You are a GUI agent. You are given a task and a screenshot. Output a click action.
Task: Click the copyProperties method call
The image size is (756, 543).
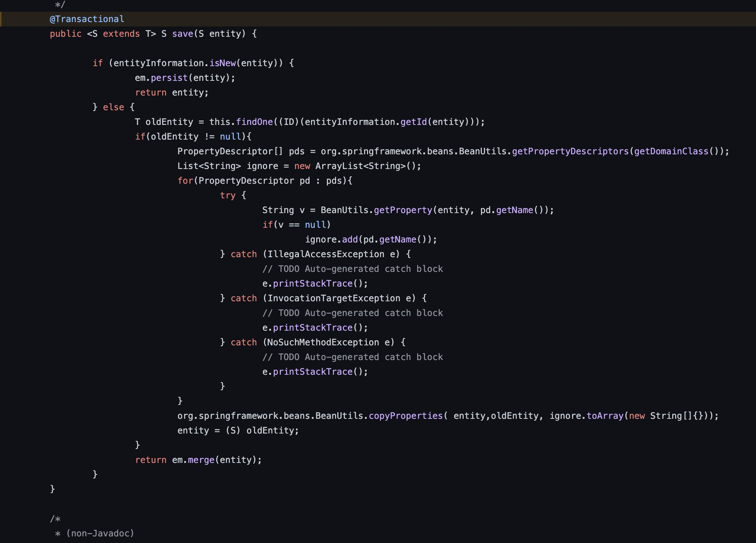405,416
